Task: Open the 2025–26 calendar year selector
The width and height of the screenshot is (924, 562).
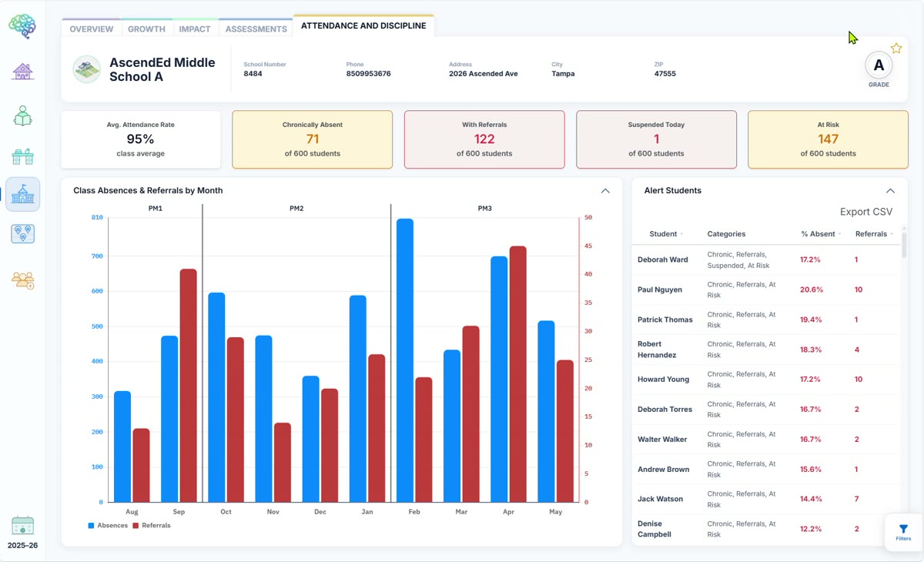Action: pos(22,533)
